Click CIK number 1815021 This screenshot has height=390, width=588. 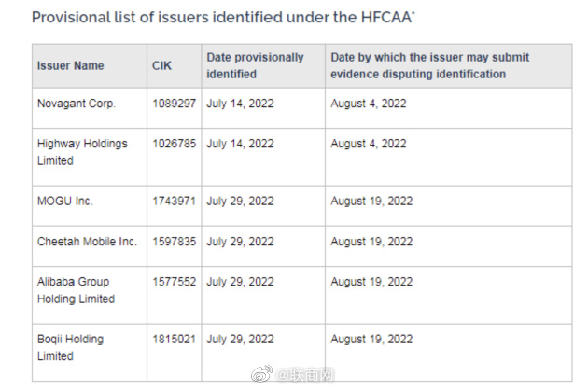(174, 339)
